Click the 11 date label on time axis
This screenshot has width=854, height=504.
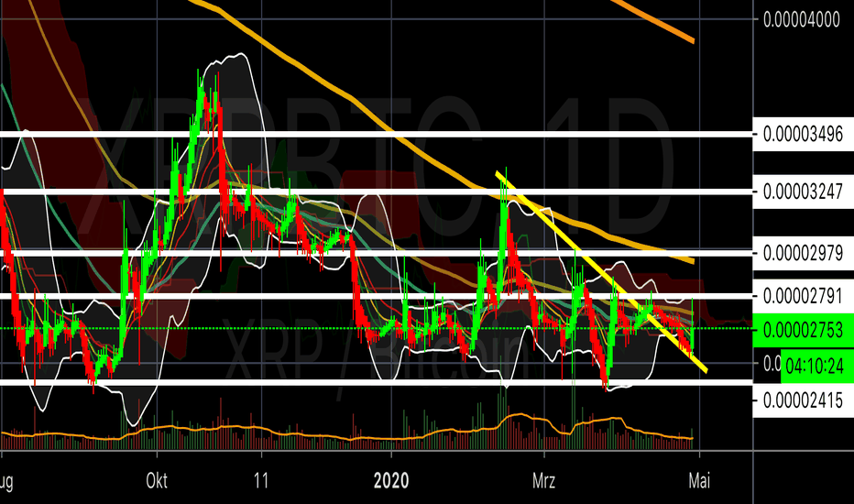261,481
